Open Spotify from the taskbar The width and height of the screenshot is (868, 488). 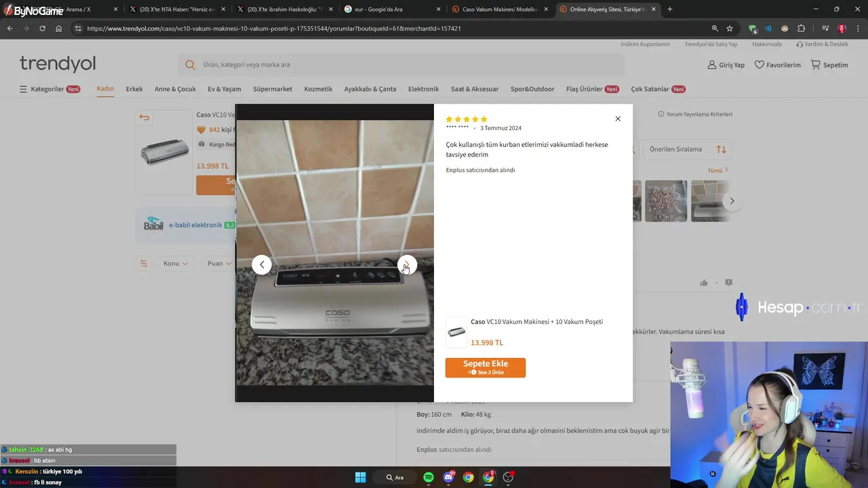tap(429, 477)
